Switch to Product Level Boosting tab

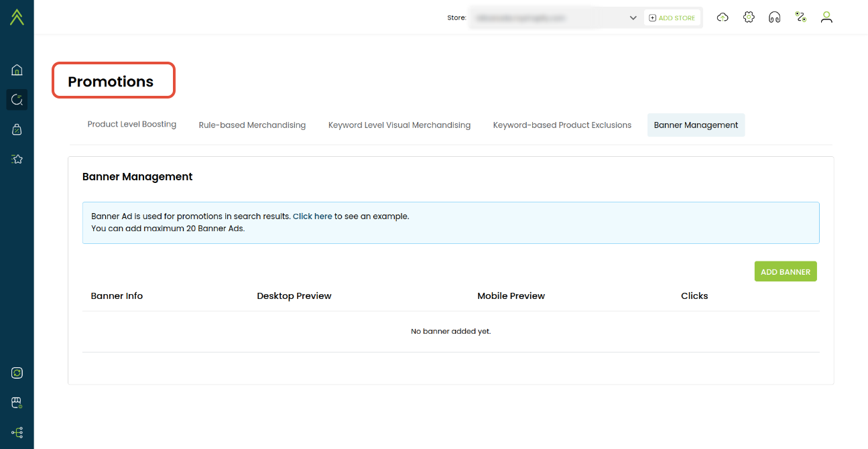[x=132, y=125]
